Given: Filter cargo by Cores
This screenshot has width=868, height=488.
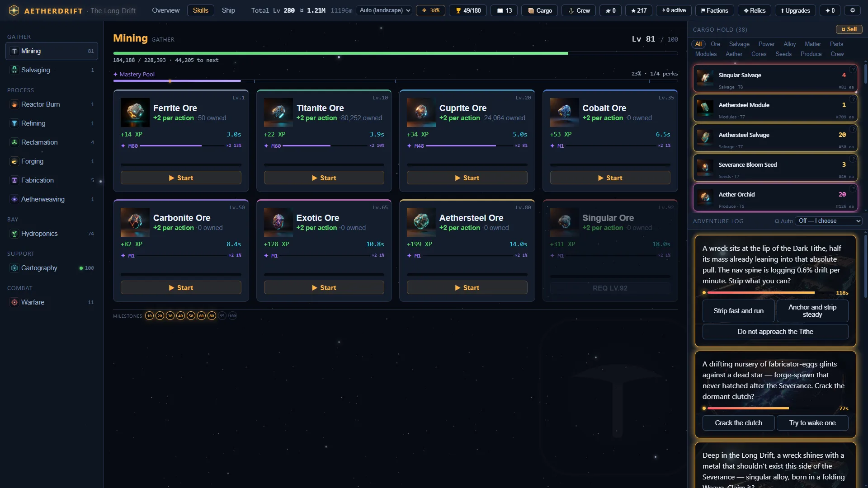Looking at the screenshot, I should pyautogui.click(x=759, y=54).
